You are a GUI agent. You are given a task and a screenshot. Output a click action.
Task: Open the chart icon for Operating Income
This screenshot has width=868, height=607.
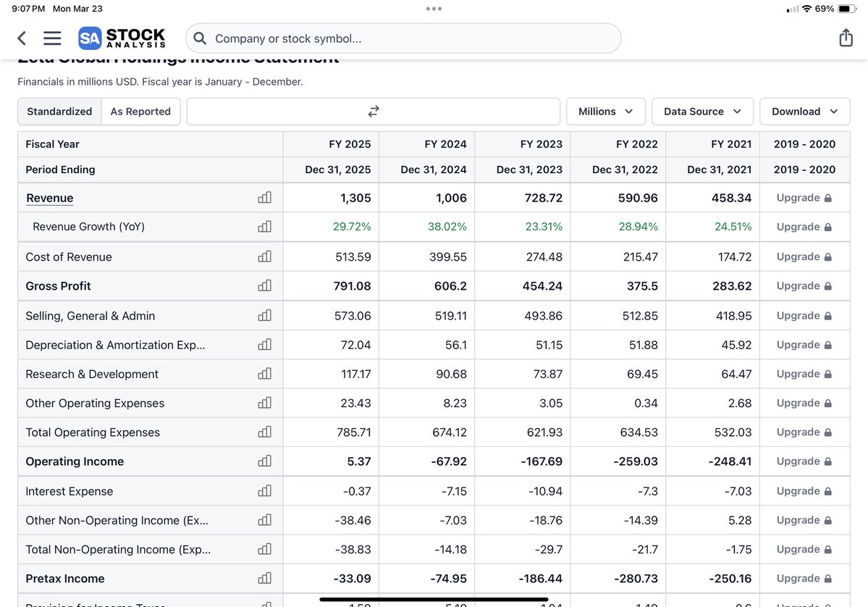click(265, 461)
